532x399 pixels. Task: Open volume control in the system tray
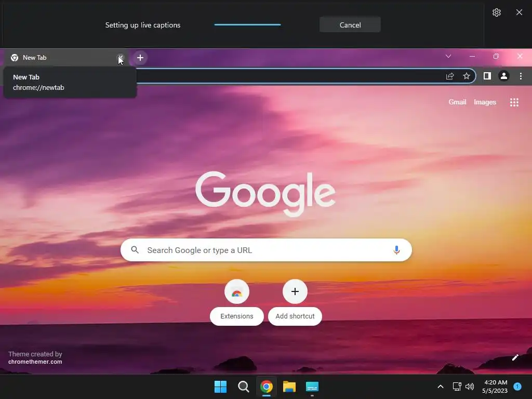pos(470,387)
